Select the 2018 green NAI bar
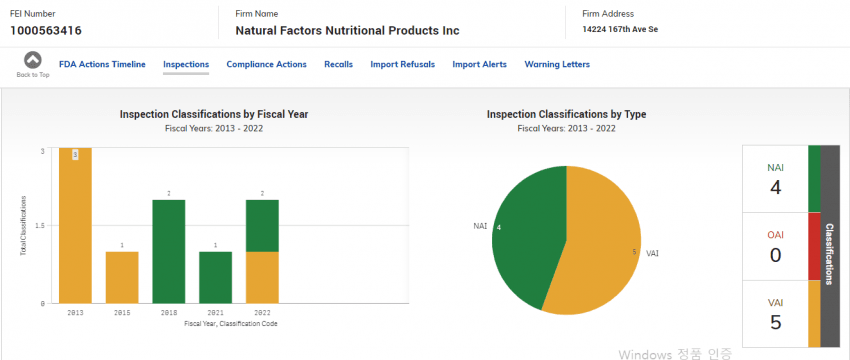850x360 pixels. click(x=169, y=252)
